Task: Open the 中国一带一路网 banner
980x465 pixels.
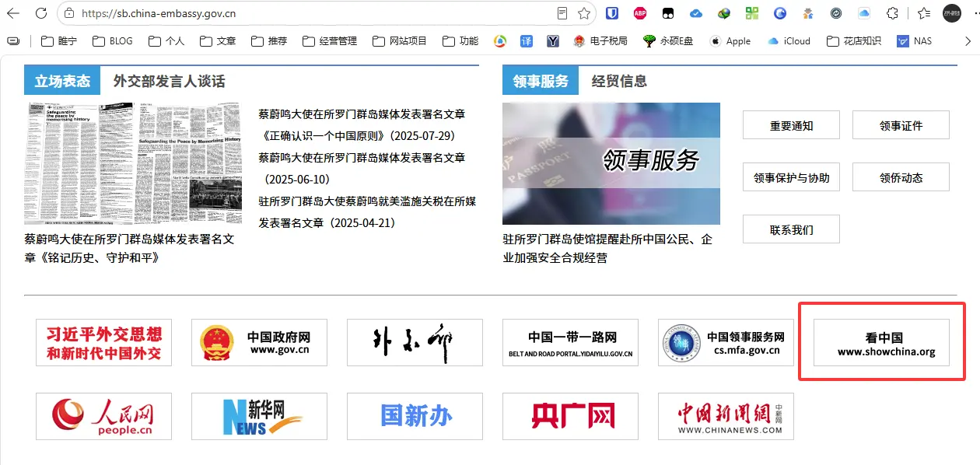Action: pos(570,342)
